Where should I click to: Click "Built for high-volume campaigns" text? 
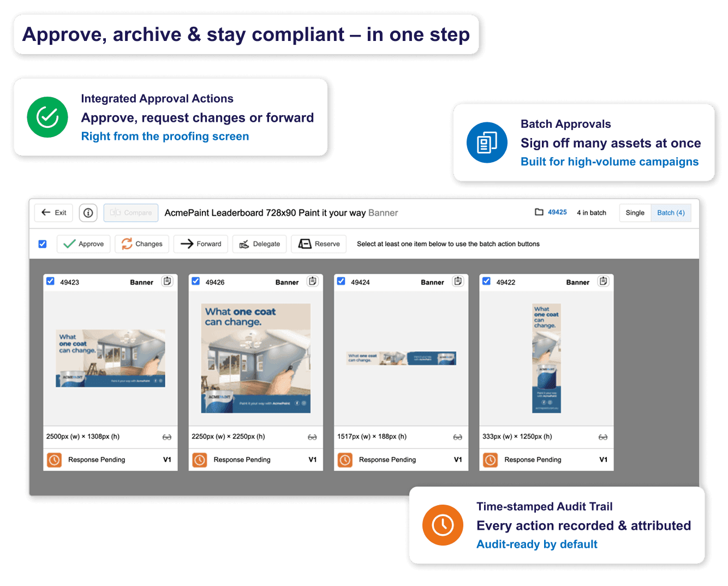(x=610, y=162)
